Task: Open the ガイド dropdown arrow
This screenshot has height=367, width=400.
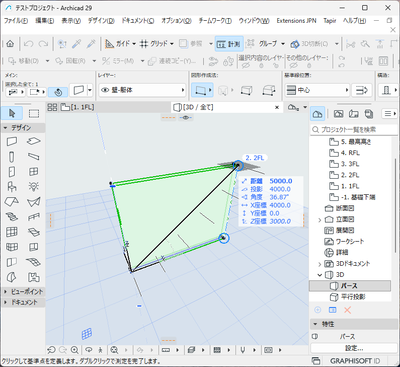Action: [134, 44]
